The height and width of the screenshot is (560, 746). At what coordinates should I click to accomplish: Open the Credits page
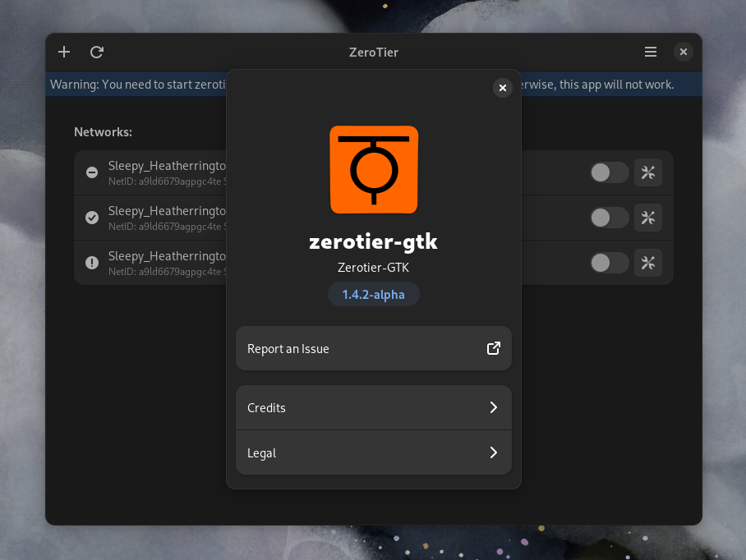click(374, 407)
